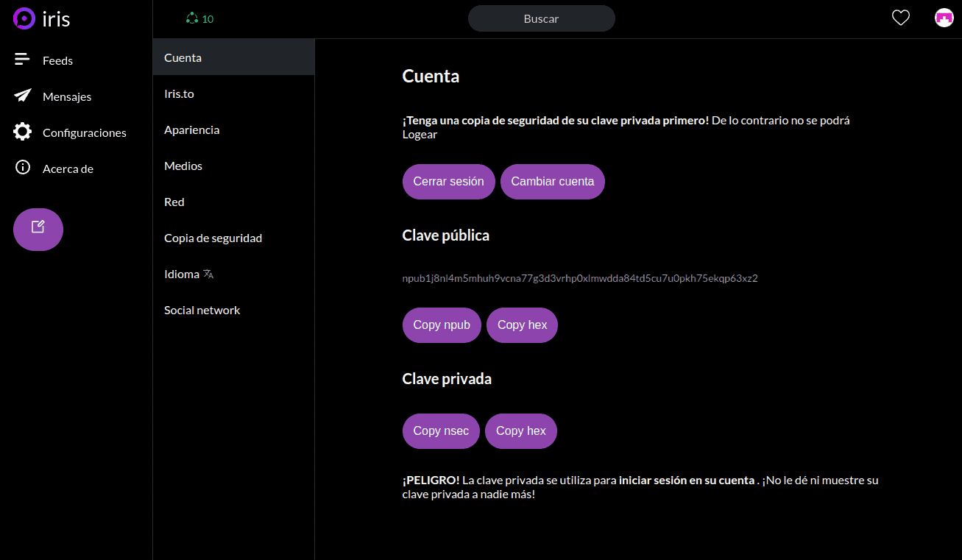
Task: Click the Clave privada heading
Action: [447, 379]
